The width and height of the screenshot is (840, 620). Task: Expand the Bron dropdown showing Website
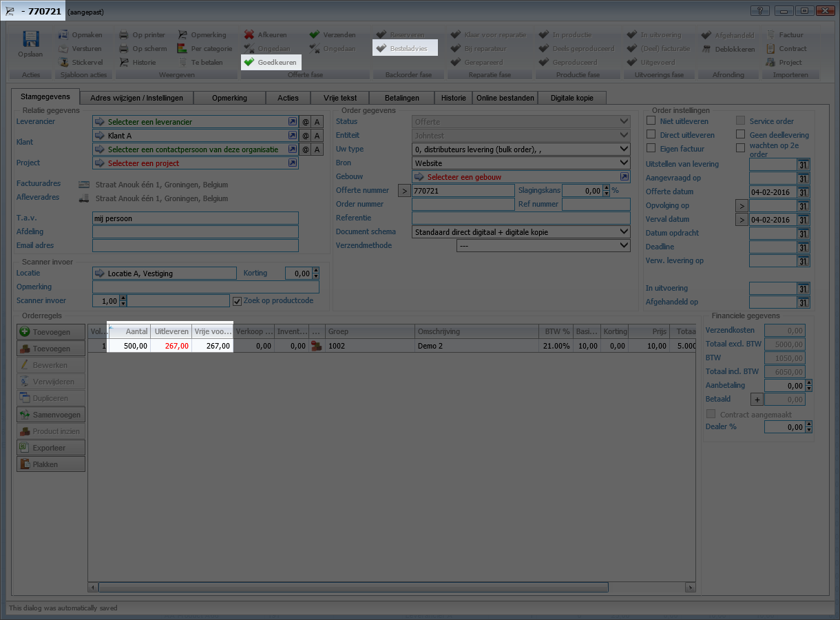pyautogui.click(x=624, y=163)
